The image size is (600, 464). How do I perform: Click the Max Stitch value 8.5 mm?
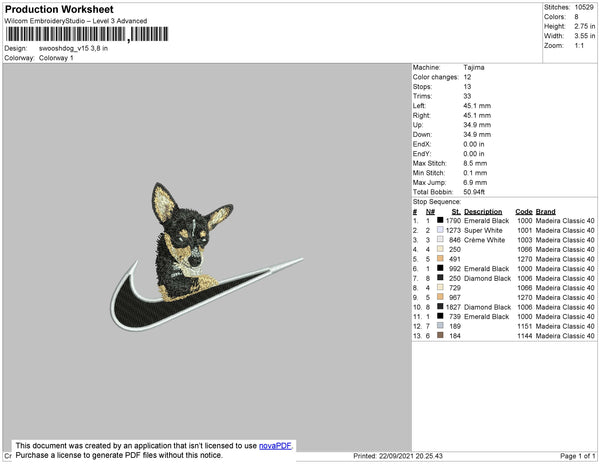pos(475,163)
